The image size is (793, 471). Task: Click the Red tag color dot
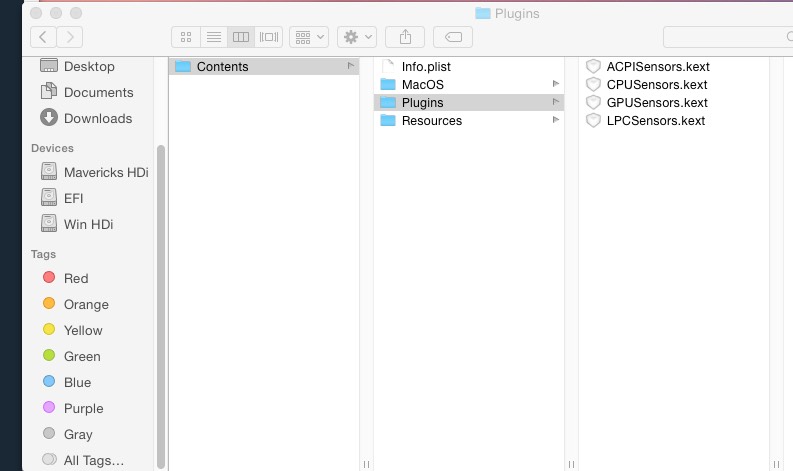click(x=49, y=277)
